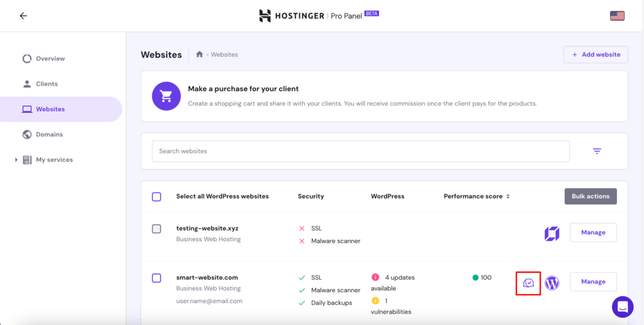Viewport: 644px width, 325px height.
Task: Open the Bulk actions dropdown
Action: [590, 197]
